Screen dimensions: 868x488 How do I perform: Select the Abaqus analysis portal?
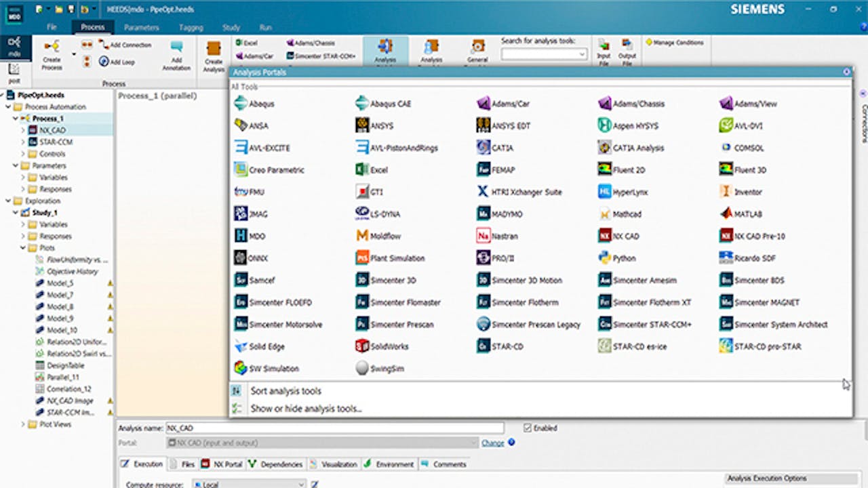click(254, 104)
